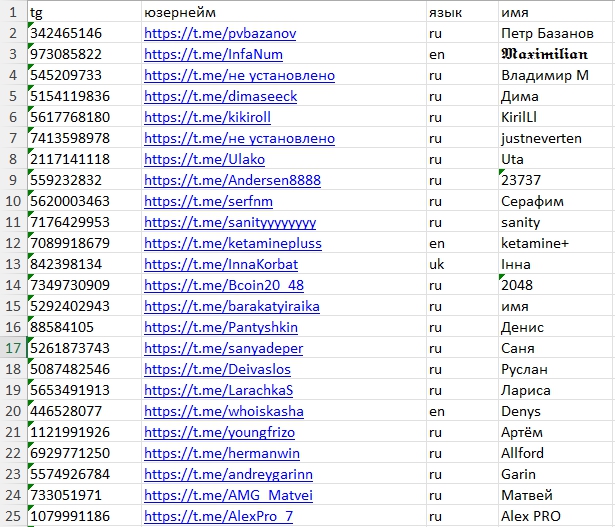615x527 pixels.
Task: Select cell with id 842398134
Action: pyautogui.click(x=84, y=264)
